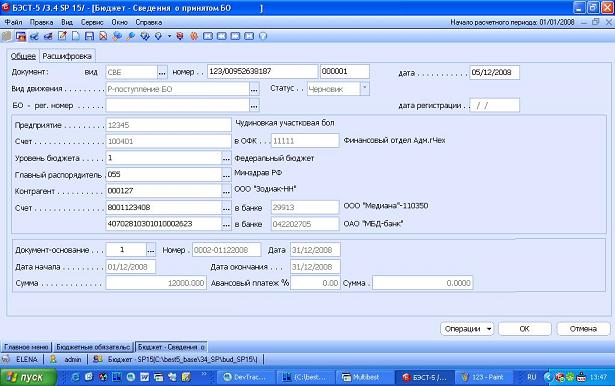615x386 pixels.
Task: Open the Вид menu
Action: pos(67,22)
